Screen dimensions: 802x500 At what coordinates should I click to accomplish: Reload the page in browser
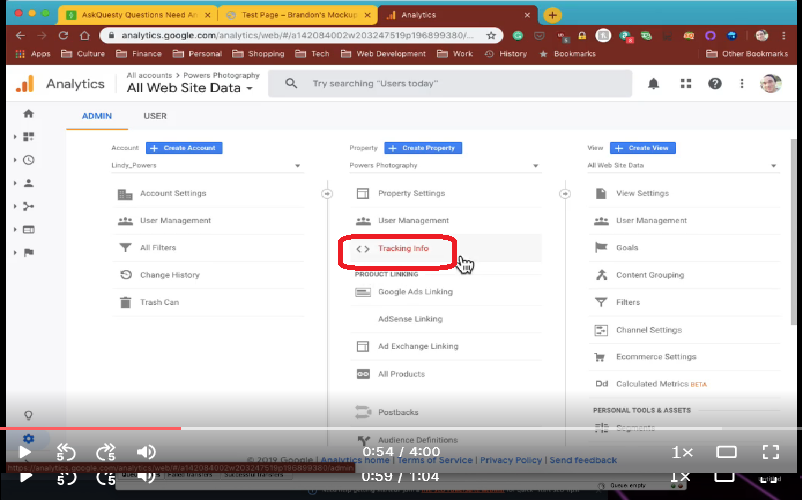click(63, 35)
